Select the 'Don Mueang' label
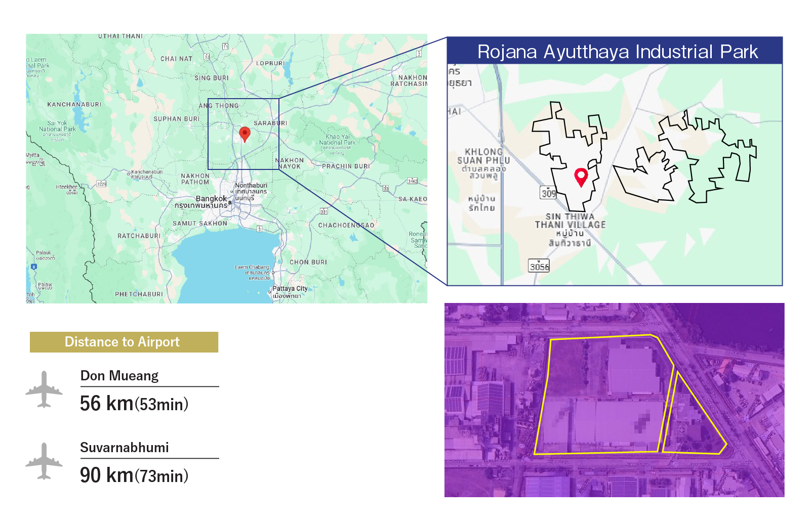The height and width of the screenshot is (525, 812). pos(119,376)
